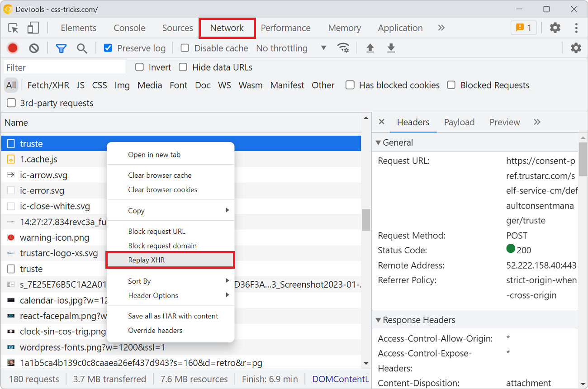The width and height of the screenshot is (588, 389).
Task: Enable Blocked Requests checkbox
Action: point(451,85)
